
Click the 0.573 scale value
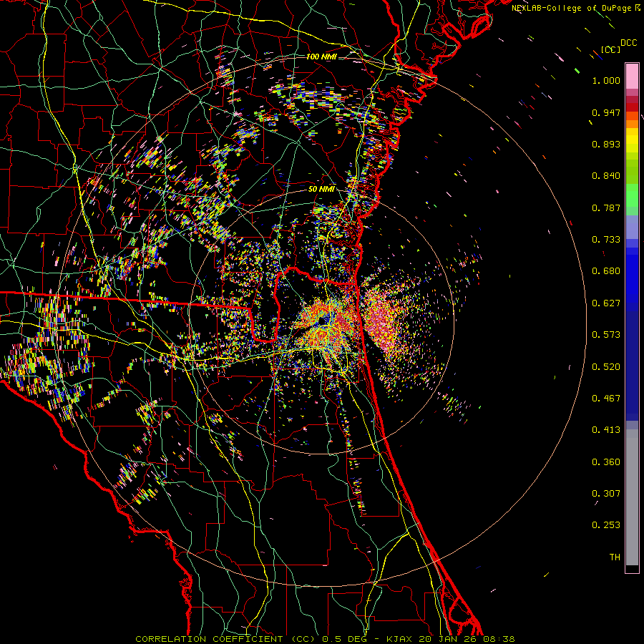[x=606, y=335]
